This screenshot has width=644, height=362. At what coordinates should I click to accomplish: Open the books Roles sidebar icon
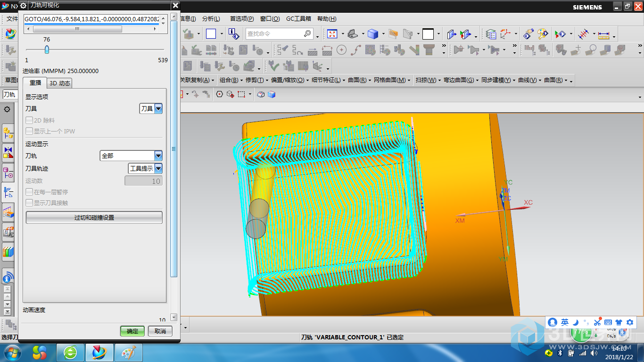pos(8,252)
